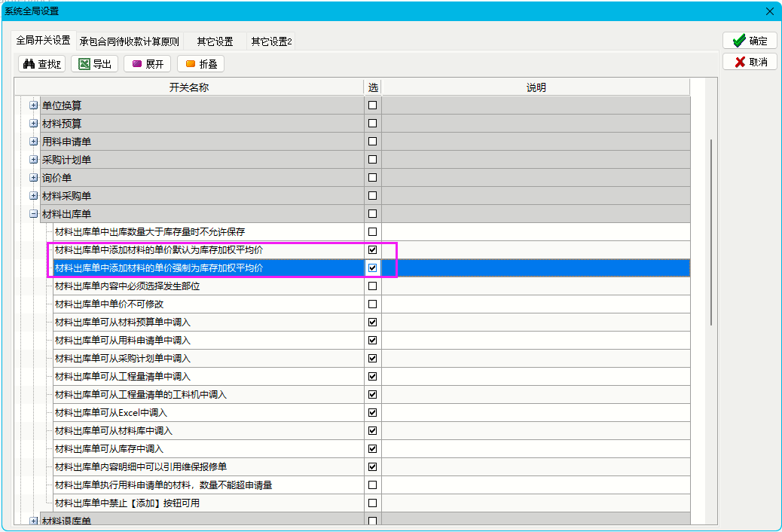Close the 系统全局设置 dialog window
This screenshot has width=782, height=532.
pos(769,11)
